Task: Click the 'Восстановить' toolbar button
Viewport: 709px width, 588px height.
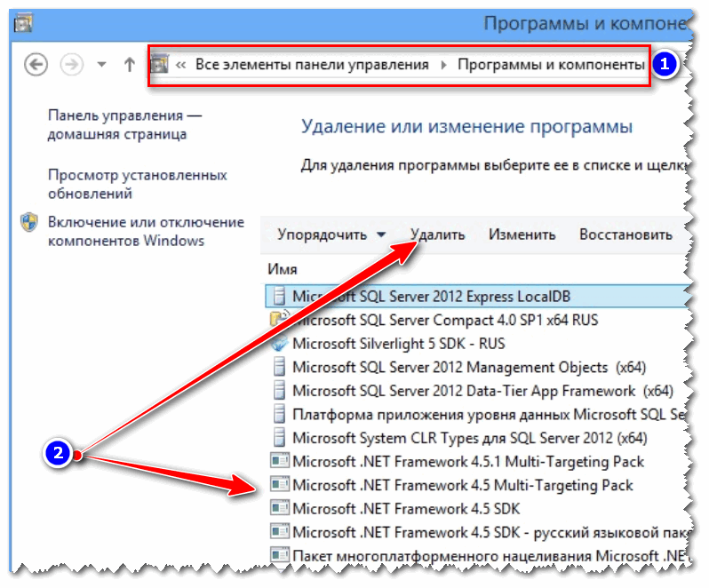Action: (625, 234)
